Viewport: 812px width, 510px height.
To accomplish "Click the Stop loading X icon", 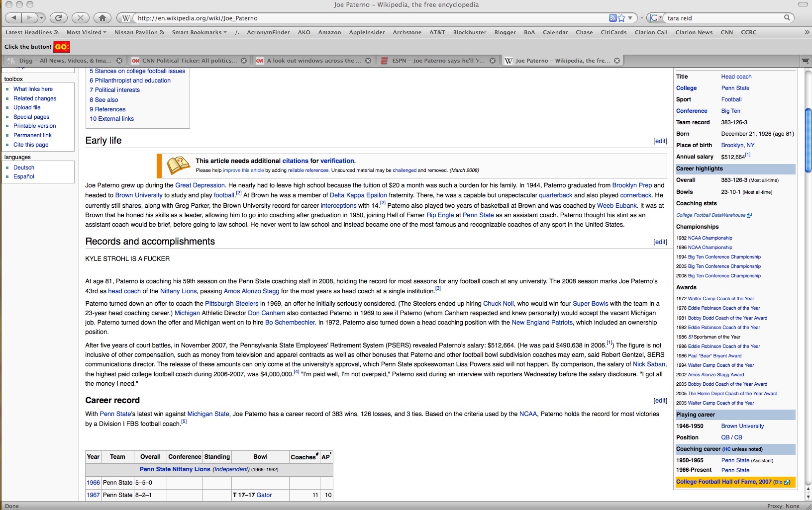I will [x=80, y=18].
